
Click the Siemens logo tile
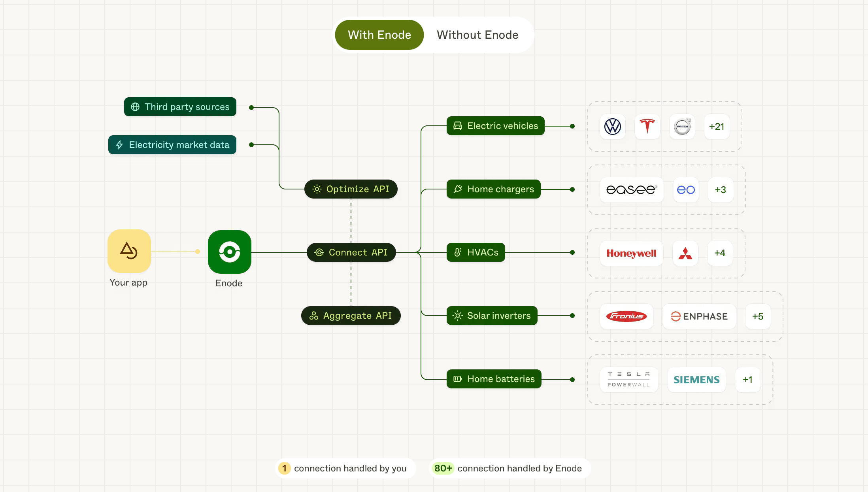(696, 380)
